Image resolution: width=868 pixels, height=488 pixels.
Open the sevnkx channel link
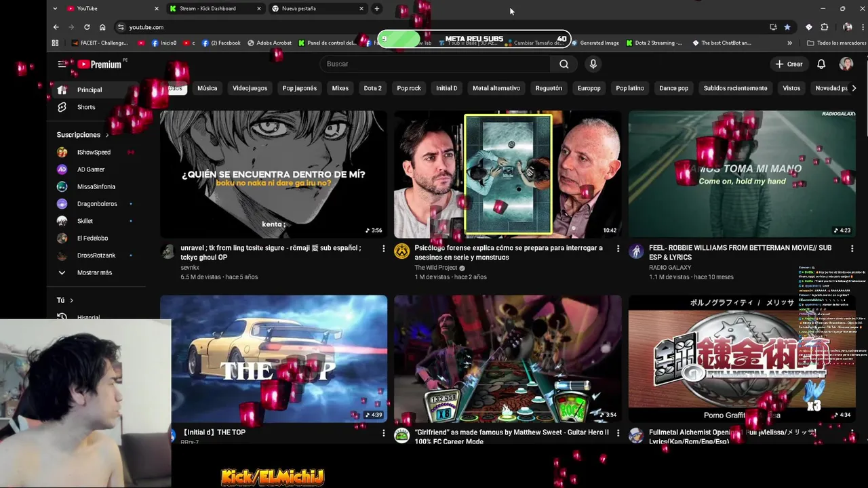click(x=190, y=268)
